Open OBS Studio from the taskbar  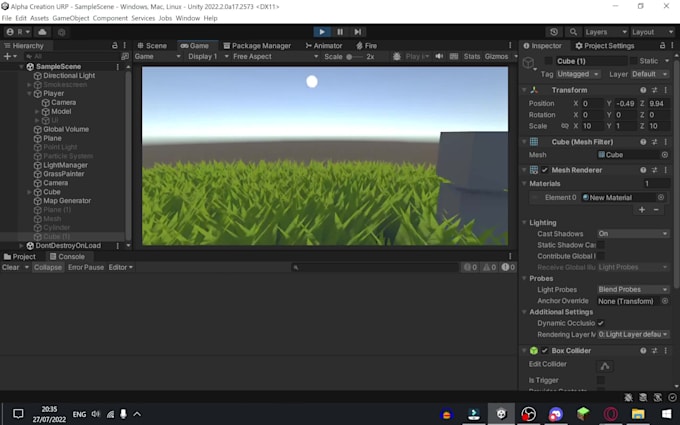[528, 414]
